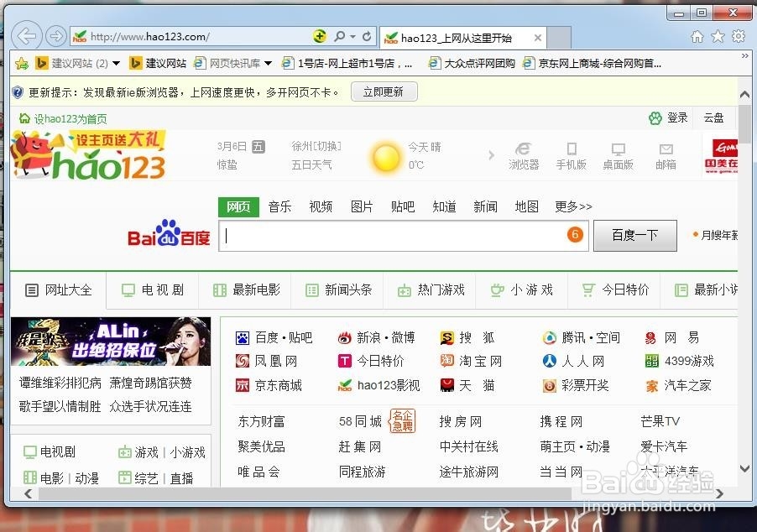757x532 pixels.
Task: Select the 地图 search tab
Action: (x=527, y=206)
